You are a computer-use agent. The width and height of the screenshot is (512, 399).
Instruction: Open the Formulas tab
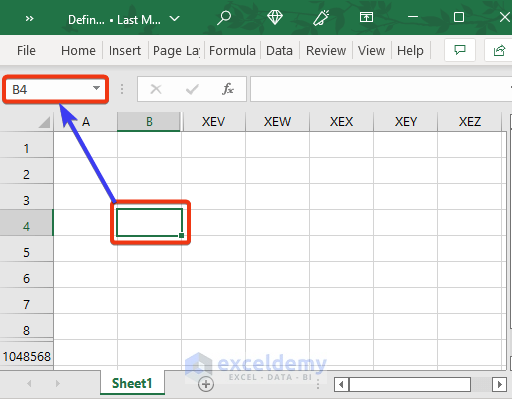[232, 51]
